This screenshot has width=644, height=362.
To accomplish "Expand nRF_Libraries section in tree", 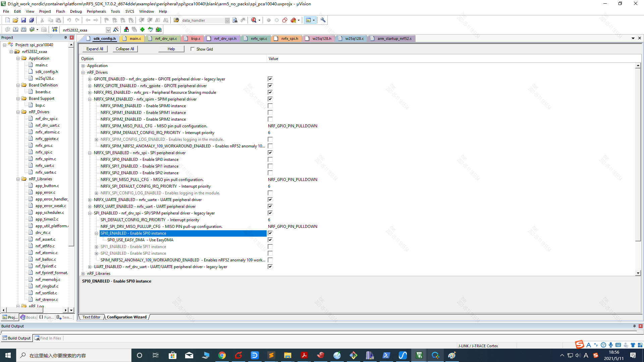I will [x=83, y=273].
